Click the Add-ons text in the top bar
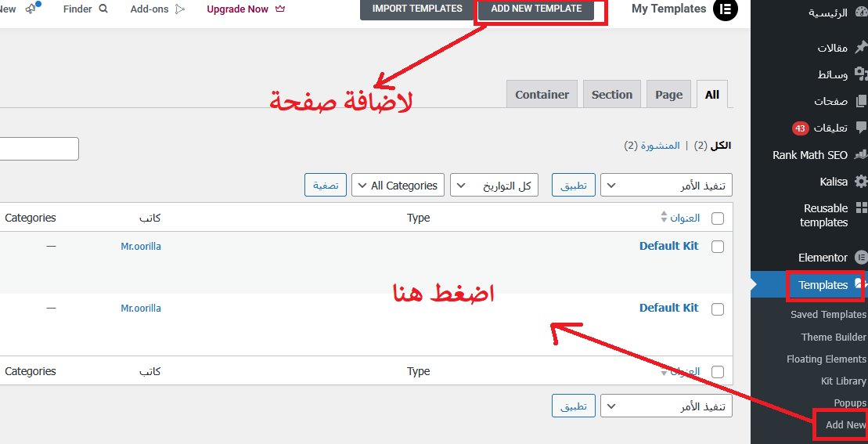Viewport: 868px width, 444px height. tap(149, 9)
